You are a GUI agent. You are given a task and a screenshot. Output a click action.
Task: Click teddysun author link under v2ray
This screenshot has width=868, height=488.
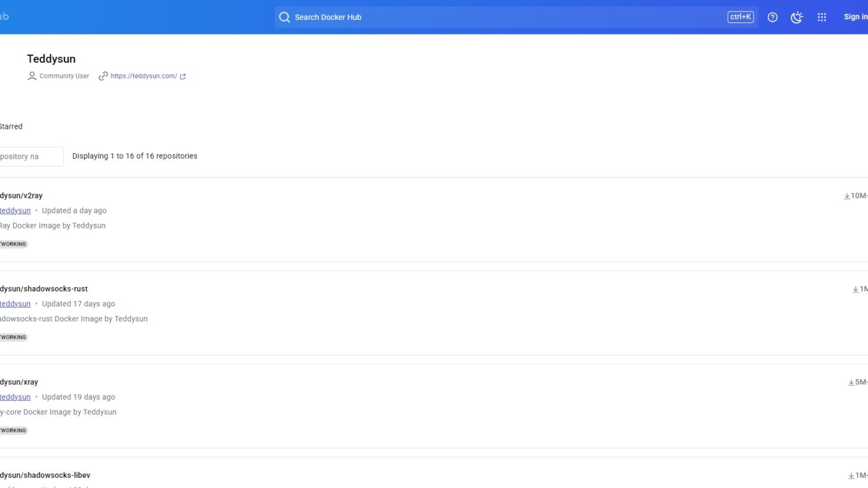[15, 211]
